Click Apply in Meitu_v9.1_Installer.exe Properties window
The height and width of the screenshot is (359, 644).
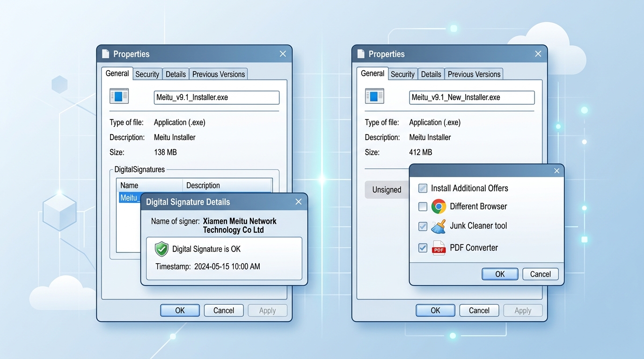[x=267, y=310]
